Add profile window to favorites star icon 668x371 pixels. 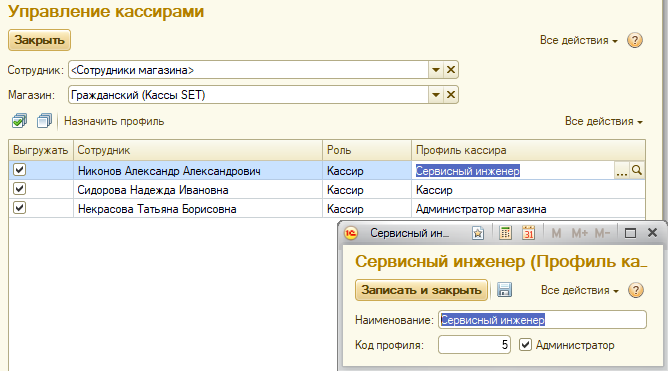click(478, 233)
